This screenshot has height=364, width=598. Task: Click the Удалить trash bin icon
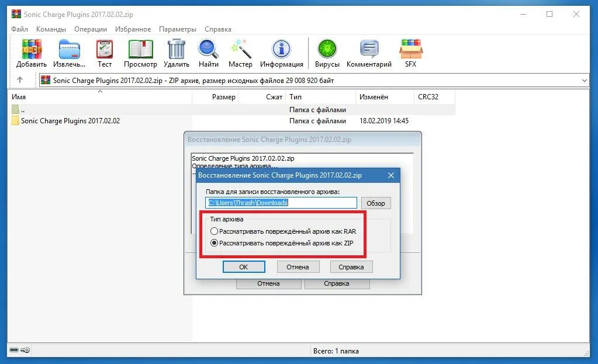pyautogui.click(x=176, y=49)
